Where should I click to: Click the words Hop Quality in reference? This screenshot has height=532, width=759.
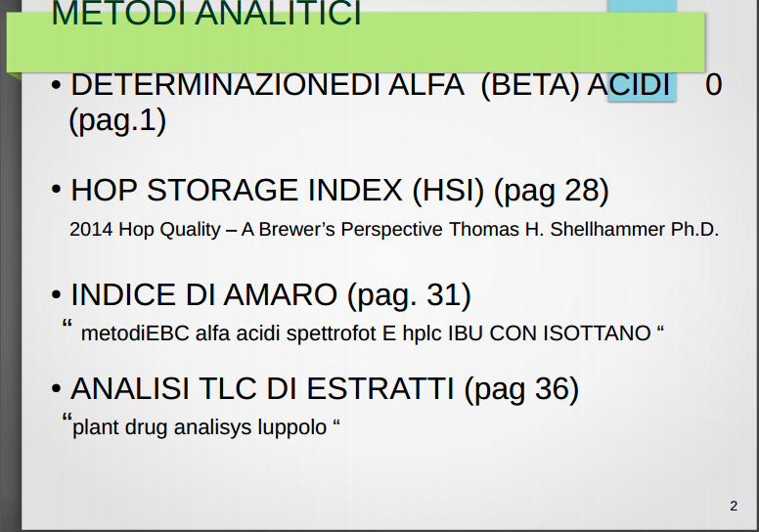(169, 230)
